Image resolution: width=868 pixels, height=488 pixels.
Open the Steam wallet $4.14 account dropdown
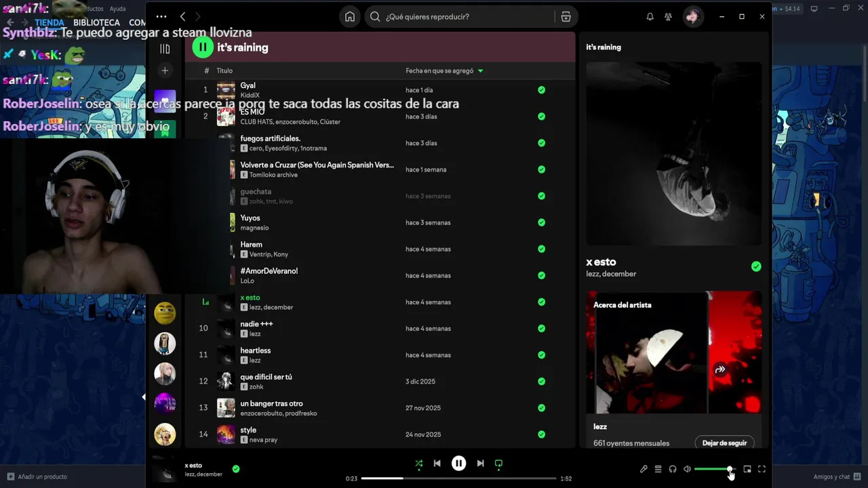[x=787, y=9]
